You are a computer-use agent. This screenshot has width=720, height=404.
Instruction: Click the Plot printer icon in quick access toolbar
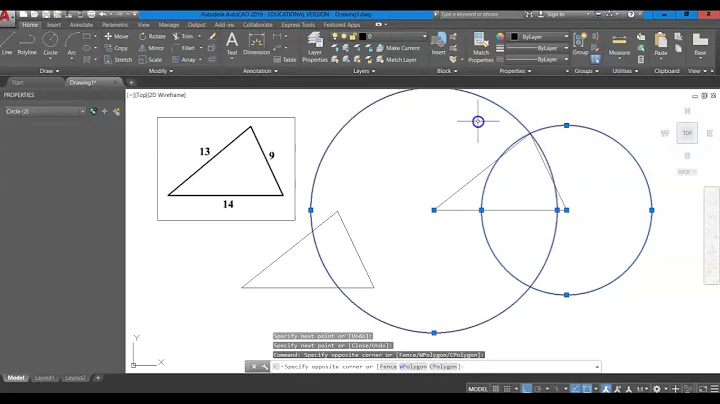pos(91,15)
